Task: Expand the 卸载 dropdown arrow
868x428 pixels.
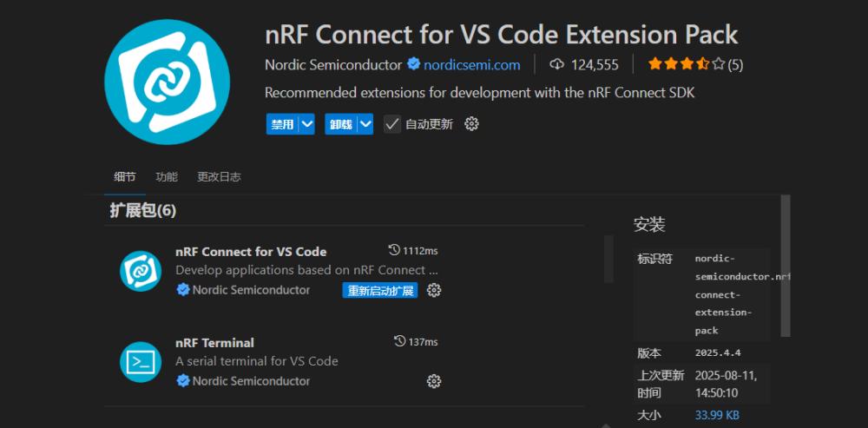Action: click(x=365, y=124)
